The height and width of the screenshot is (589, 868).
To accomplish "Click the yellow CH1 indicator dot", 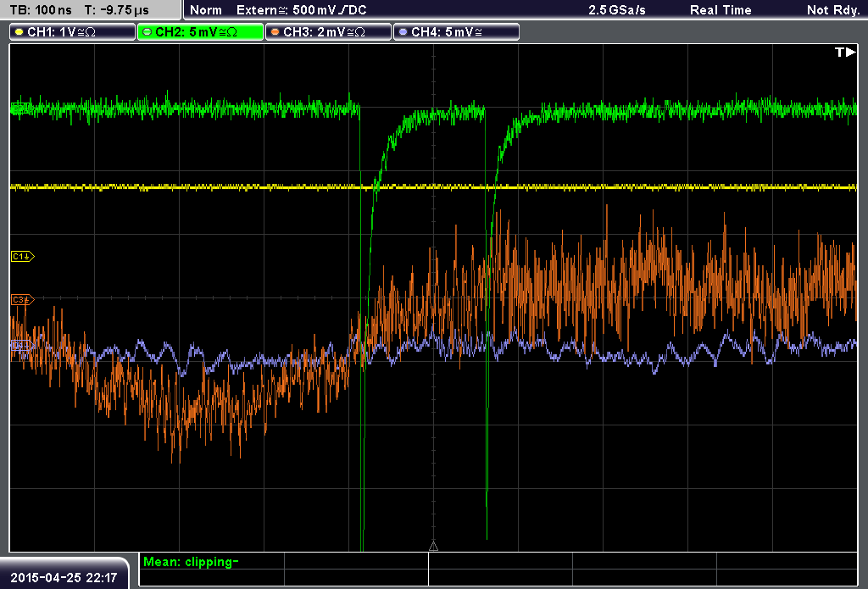I will [x=19, y=32].
